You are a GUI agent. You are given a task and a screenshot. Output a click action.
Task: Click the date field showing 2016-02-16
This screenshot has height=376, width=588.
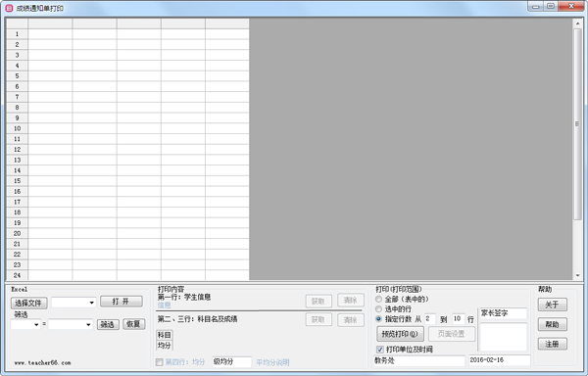pos(499,360)
